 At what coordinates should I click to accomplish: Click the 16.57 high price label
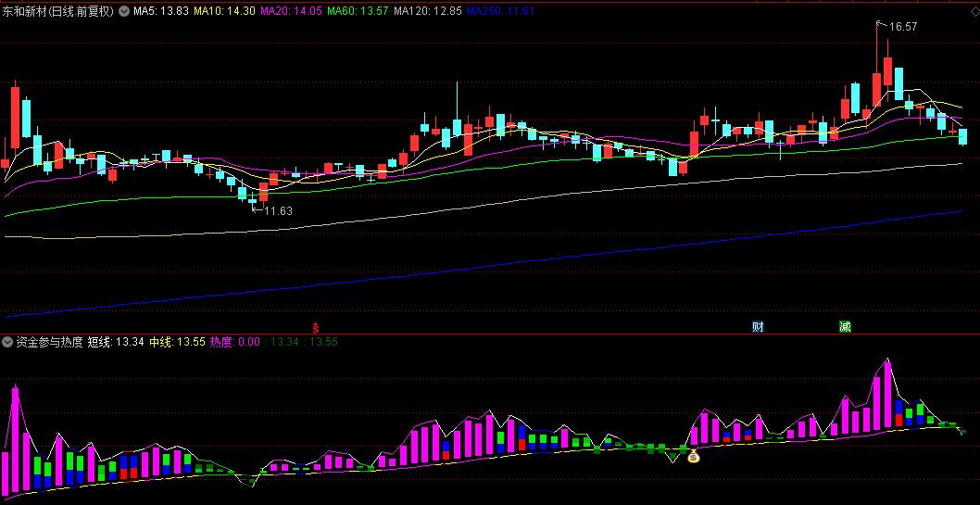point(902,26)
